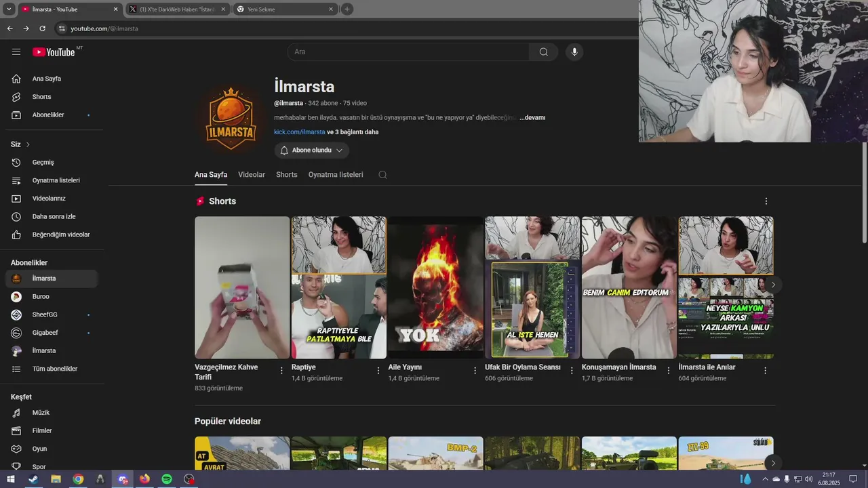Open Spotify from the taskbar

[167, 479]
